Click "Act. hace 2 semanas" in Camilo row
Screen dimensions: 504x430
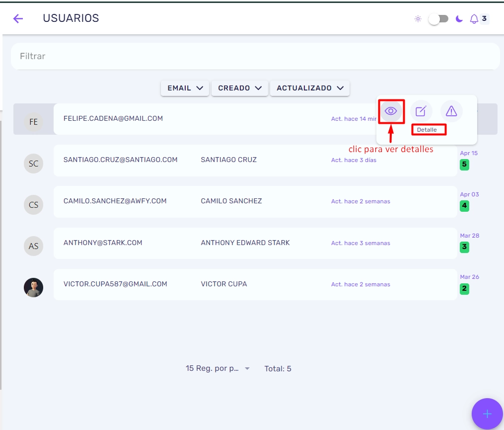pyautogui.click(x=360, y=201)
